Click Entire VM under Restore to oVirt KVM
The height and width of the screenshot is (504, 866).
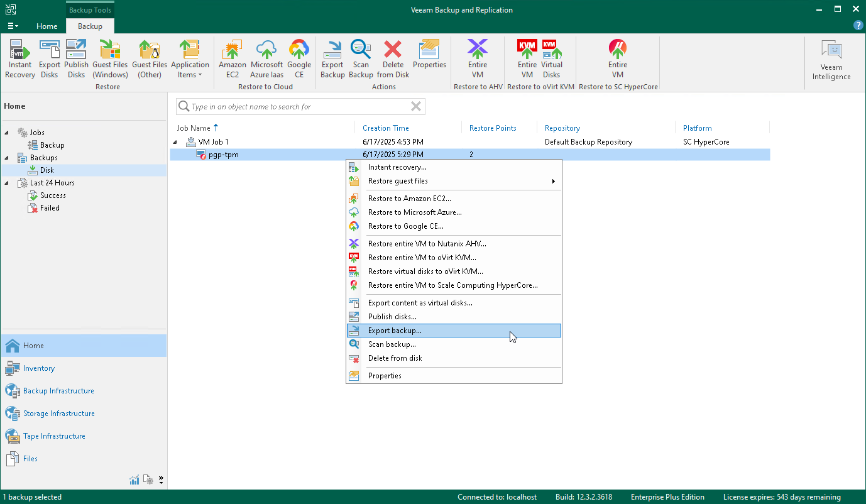click(527, 59)
